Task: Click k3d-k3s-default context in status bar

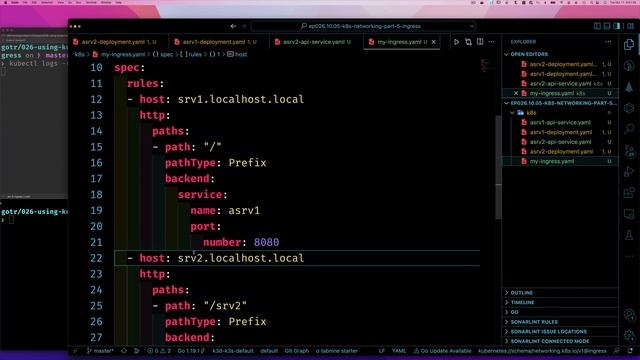Action: point(233,351)
